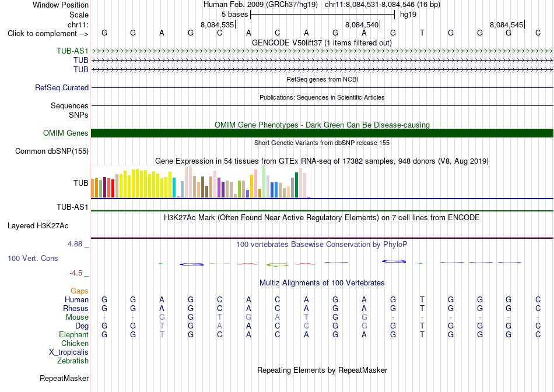The image size is (554, 392).
Task: Click the 8,084,545 position marker
Action: pyautogui.click(x=507, y=24)
